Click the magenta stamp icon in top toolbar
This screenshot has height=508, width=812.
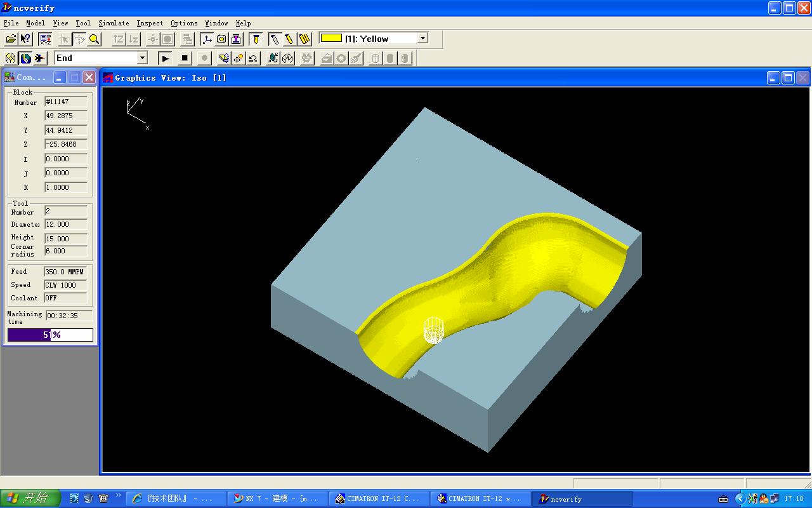pos(236,39)
